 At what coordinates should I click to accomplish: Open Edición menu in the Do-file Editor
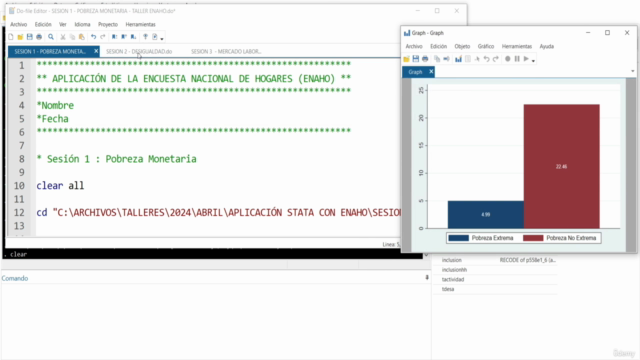pyautogui.click(x=43, y=24)
